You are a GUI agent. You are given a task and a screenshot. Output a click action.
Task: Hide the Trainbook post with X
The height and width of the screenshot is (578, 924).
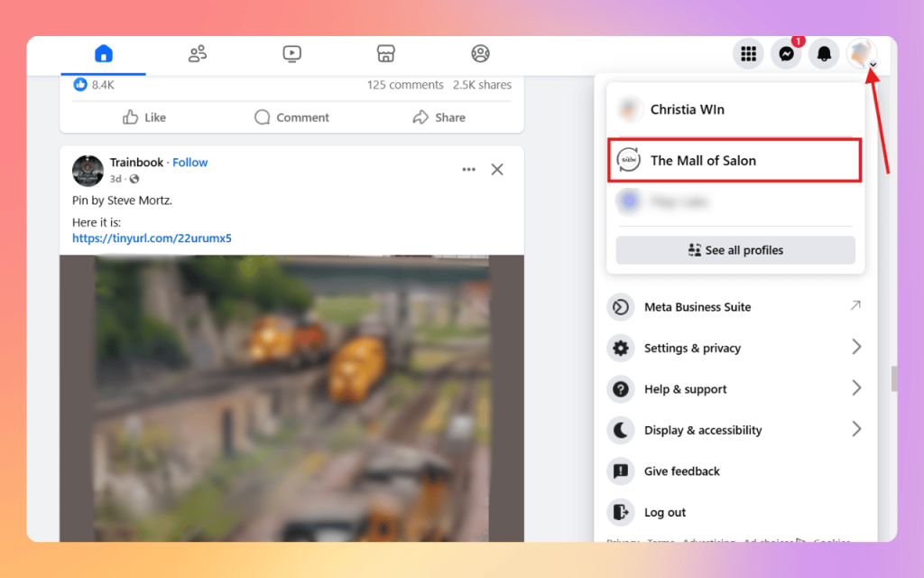[x=497, y=170]
